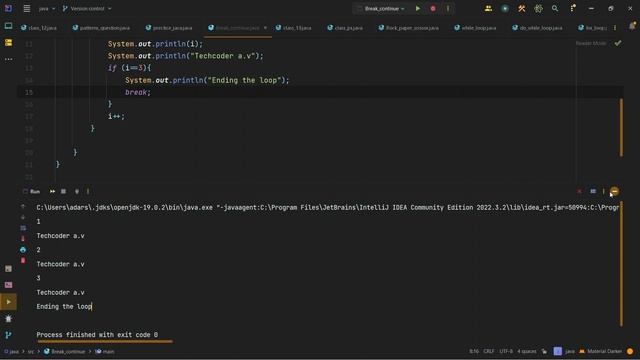Open the Git branch tool window icon

coord(8,335)
